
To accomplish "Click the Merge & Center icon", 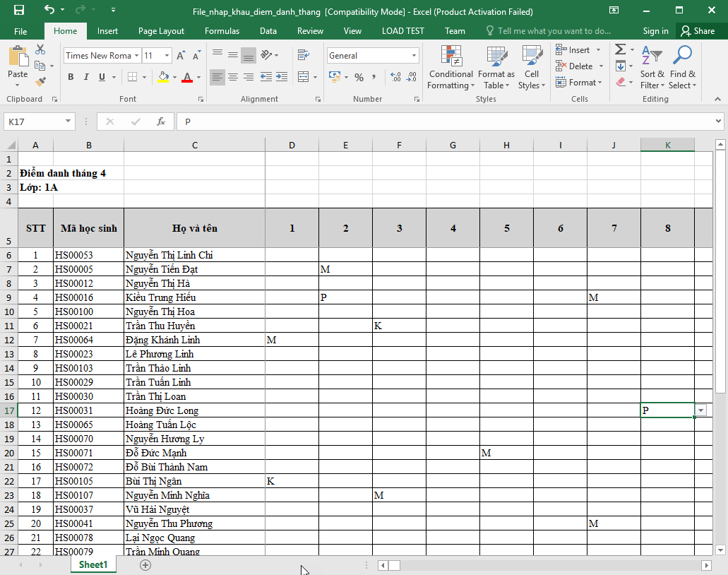I will tap(304, 76).
